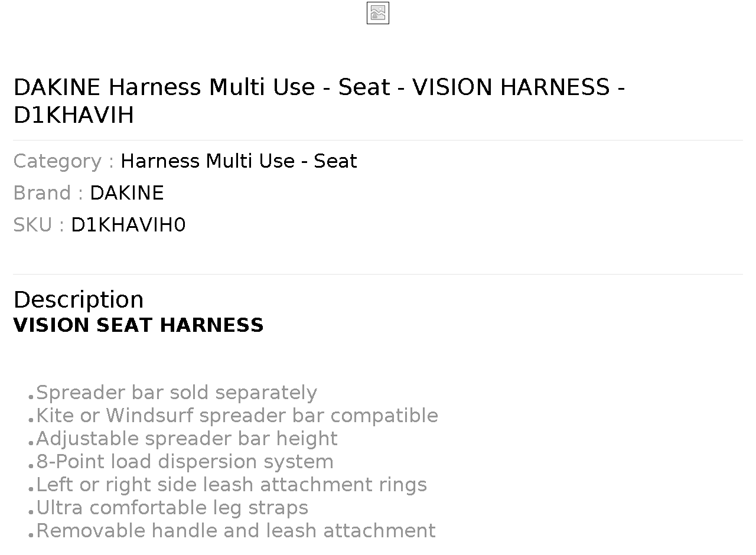The width and height of the screenshot is (756, 555).
Task: Click the '8-Point load dispersion system' item
Action: (x=185, y=462)
